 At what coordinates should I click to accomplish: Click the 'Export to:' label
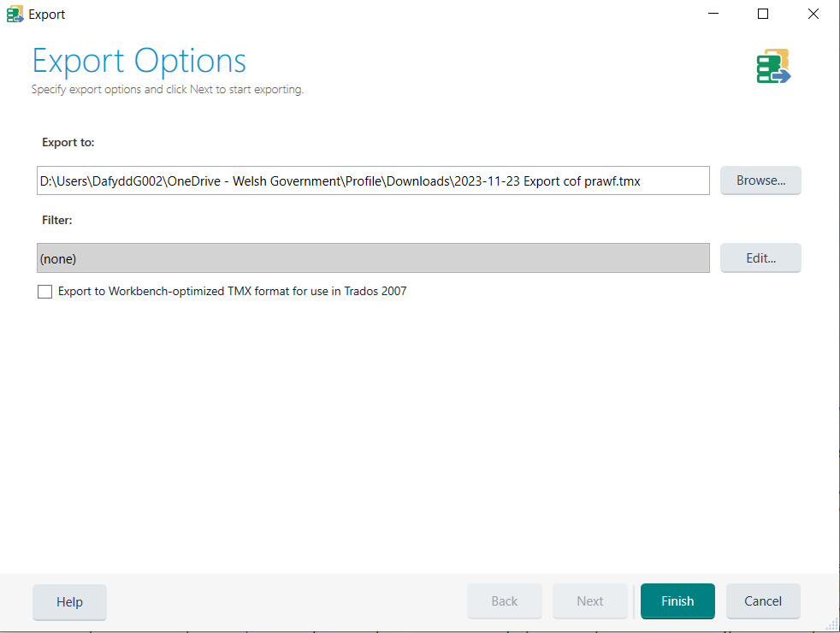(x=68, y=143)
